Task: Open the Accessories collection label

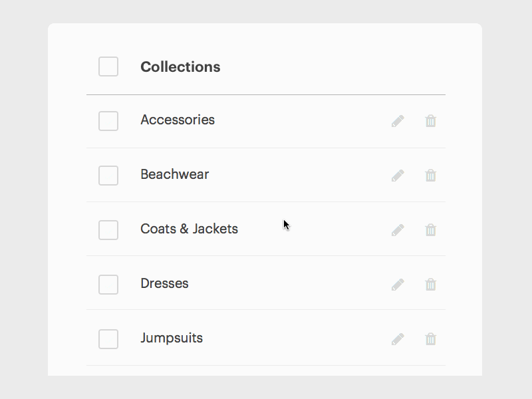Action: pos(178,120)
